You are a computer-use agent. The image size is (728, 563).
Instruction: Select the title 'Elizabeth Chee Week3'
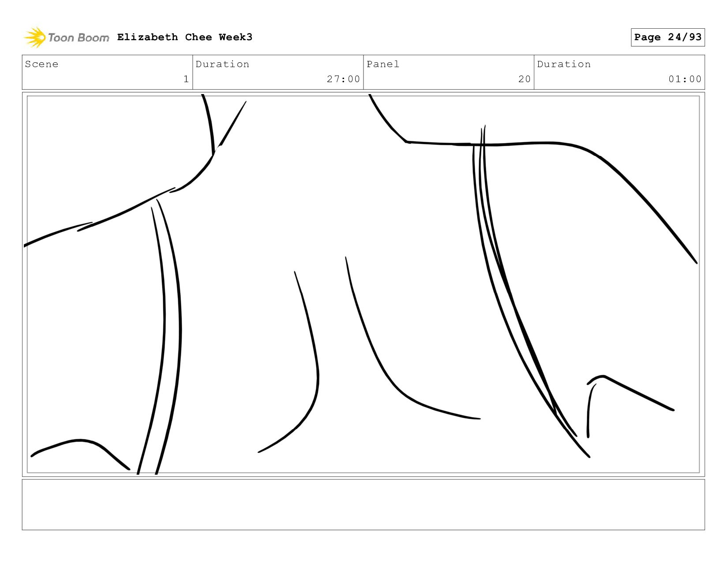click(x=185, y=37)
